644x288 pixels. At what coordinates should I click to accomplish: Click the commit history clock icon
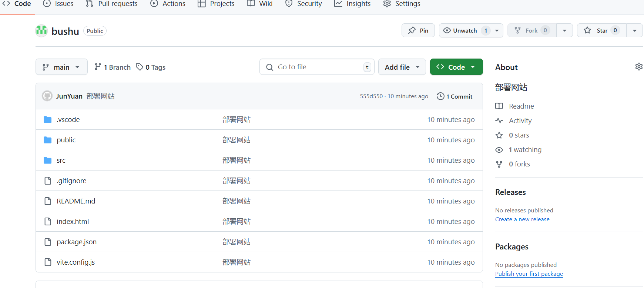coord(440,96)
